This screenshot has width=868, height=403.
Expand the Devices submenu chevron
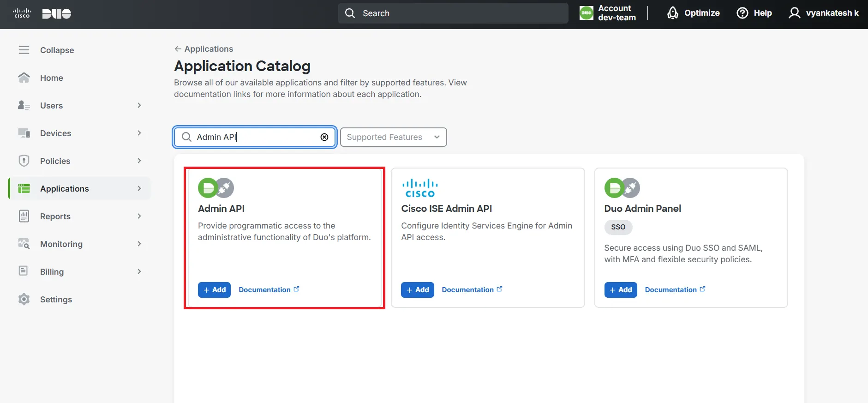[139, 133]
